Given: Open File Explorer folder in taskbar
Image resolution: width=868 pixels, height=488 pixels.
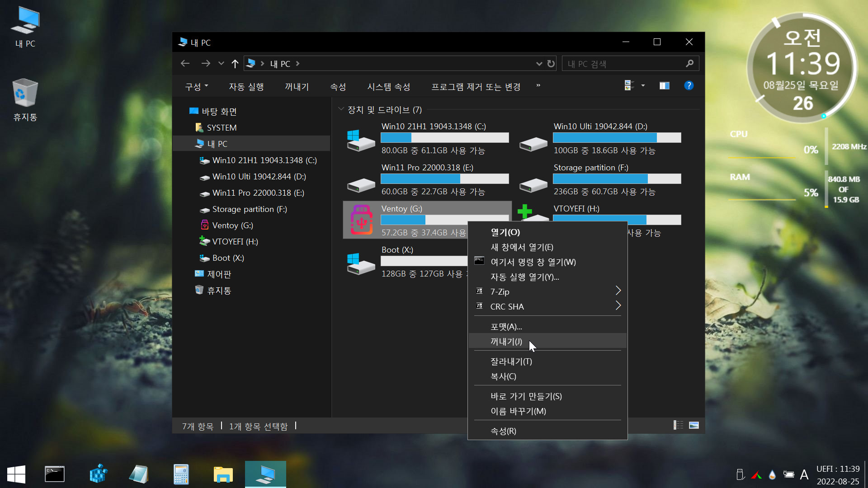Looking at the screenshot, I should click(223, 474).
